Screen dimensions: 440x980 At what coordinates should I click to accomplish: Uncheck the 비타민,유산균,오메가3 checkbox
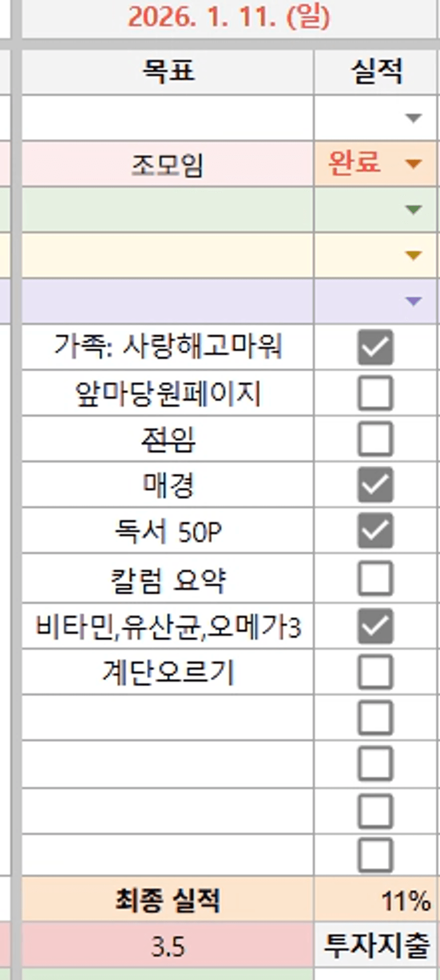pos(375,625)
